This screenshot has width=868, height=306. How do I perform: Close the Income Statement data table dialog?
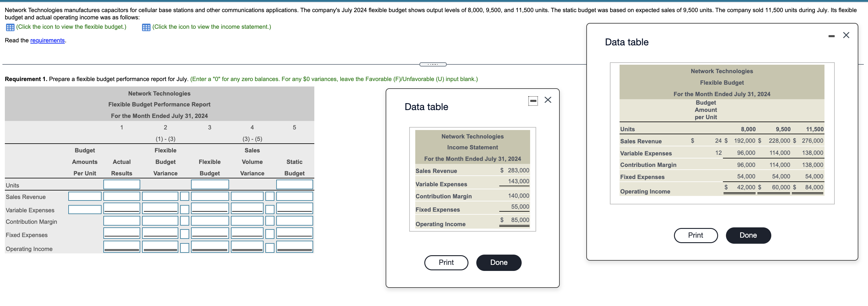tap(548, 100)
